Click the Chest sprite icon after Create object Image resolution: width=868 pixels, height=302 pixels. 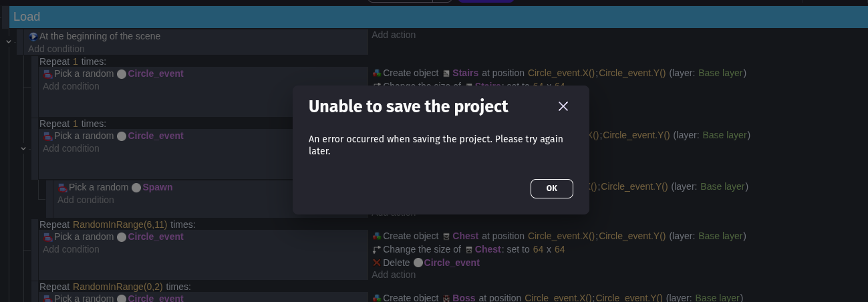pyautogui.click(x=446, y=237)
